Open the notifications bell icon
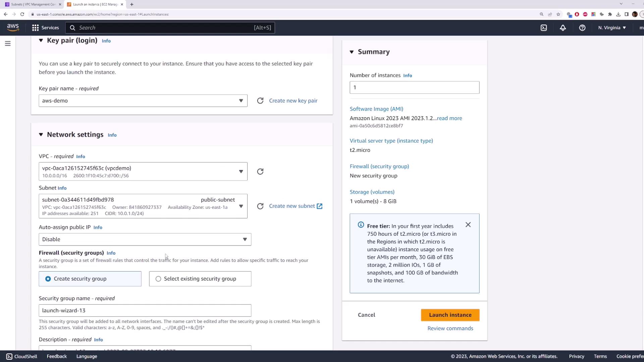The height and width of the screenshot is (362, 644). (x=563, y=28)
